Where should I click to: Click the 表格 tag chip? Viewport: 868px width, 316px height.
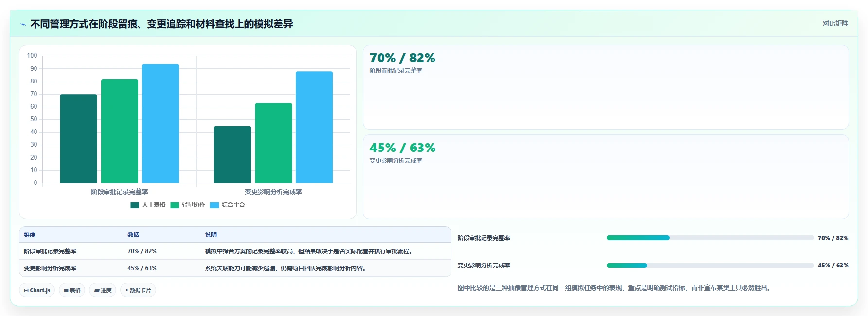pos(72,290)
